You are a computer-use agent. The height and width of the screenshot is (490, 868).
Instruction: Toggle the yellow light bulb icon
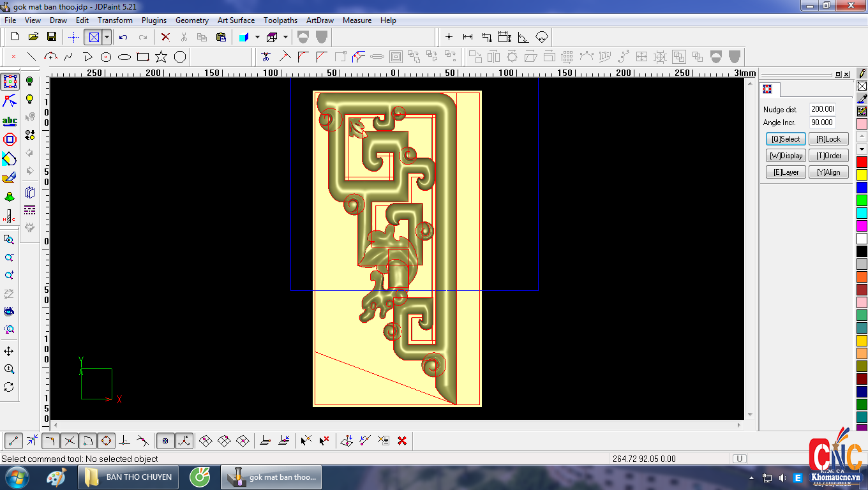coord(29,100)
